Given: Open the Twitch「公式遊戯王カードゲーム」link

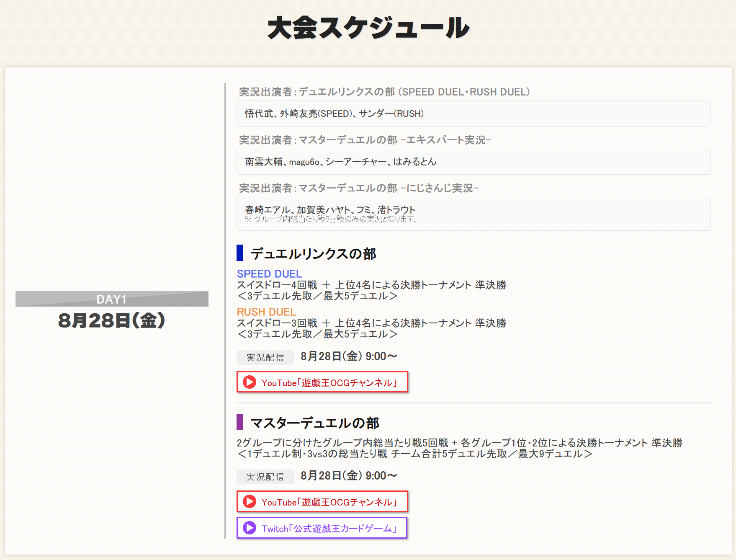Looking at the screenshot, I should 322,528.
